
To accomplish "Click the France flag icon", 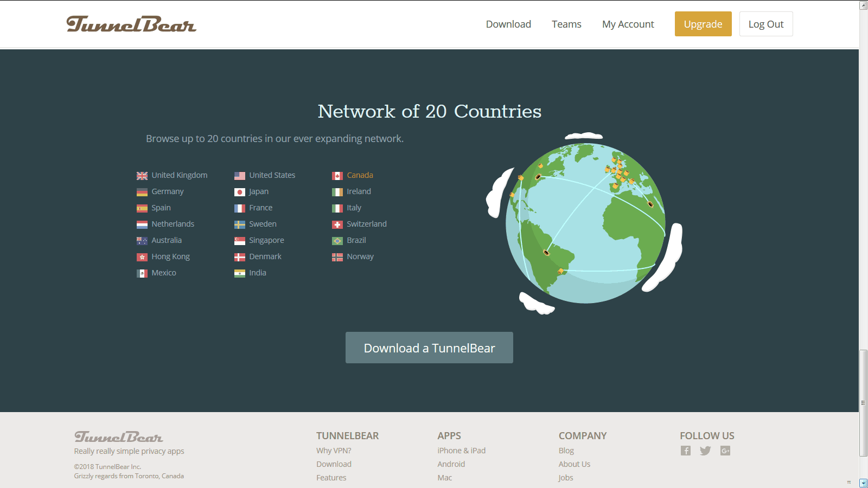I will tap(240, 208).
